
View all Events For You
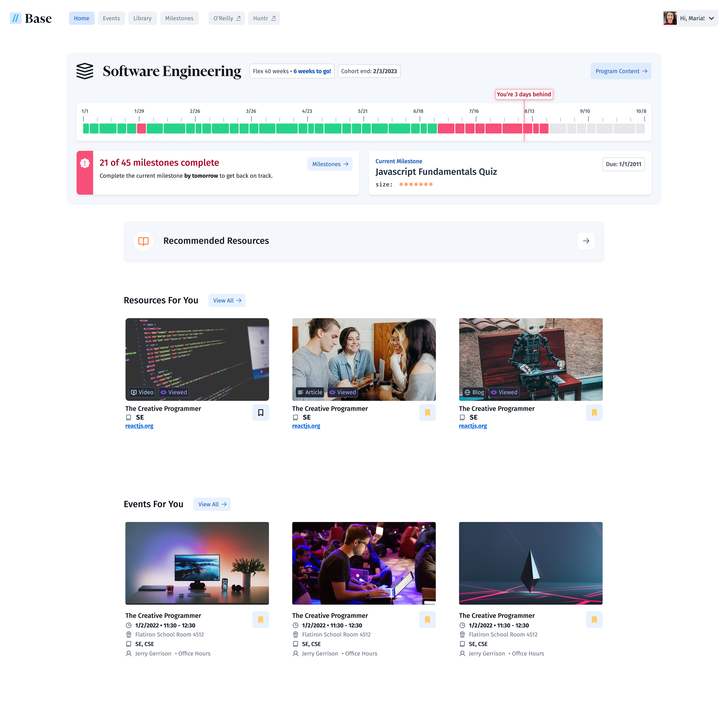[x=212, y=504]
